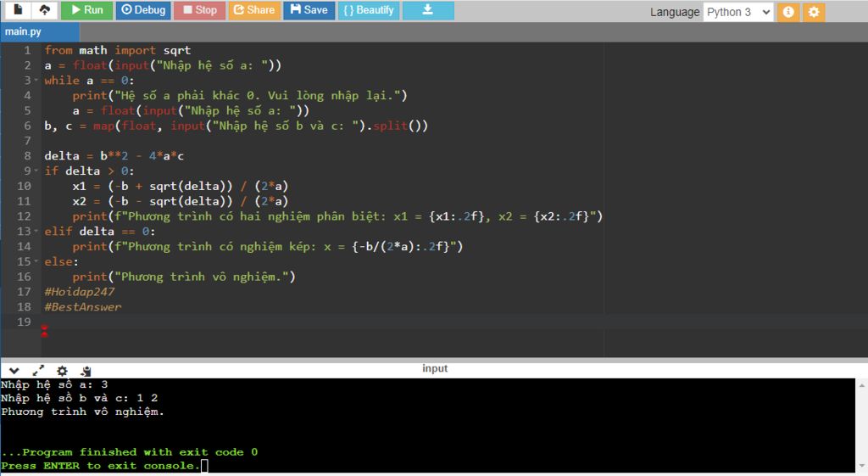The height and width of the screenshot is (476, 868).
Task: Click the 'while a == 0:' line
Action: coord(89,81)
